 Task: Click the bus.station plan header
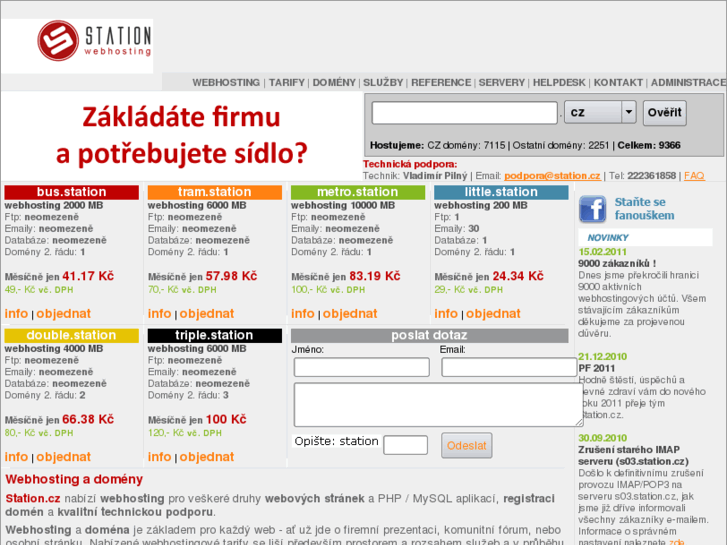(x=71, y=192)
